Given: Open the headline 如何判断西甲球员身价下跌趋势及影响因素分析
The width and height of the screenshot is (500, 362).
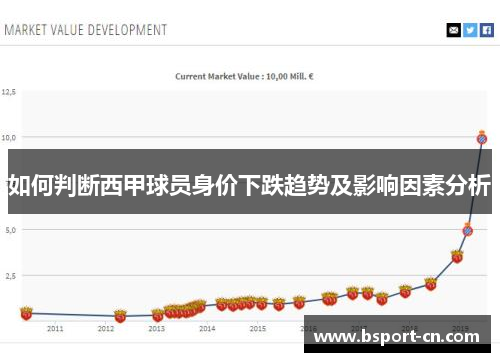Looking at the screenshot, I should point(250,185).
